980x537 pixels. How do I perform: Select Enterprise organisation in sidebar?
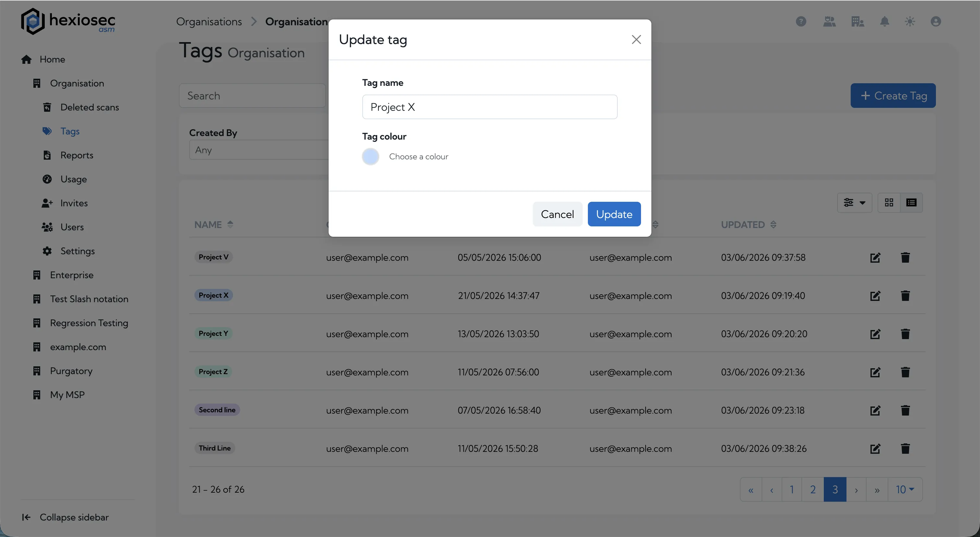[x=63, y=275]
